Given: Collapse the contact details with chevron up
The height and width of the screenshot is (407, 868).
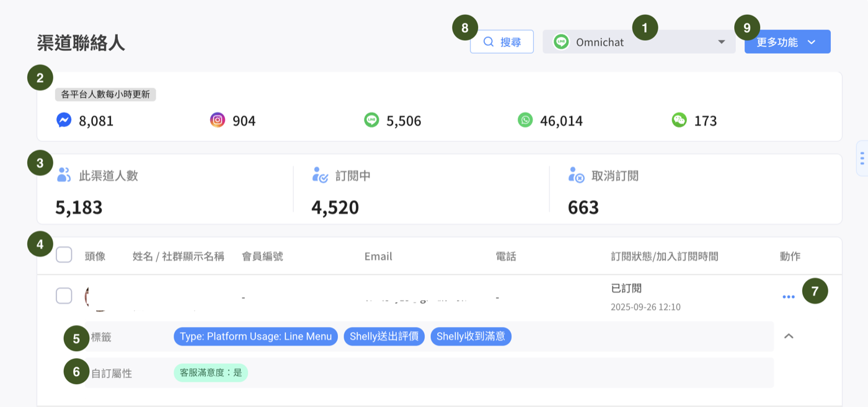Looking at the screenshot, I should coord(789,336).
